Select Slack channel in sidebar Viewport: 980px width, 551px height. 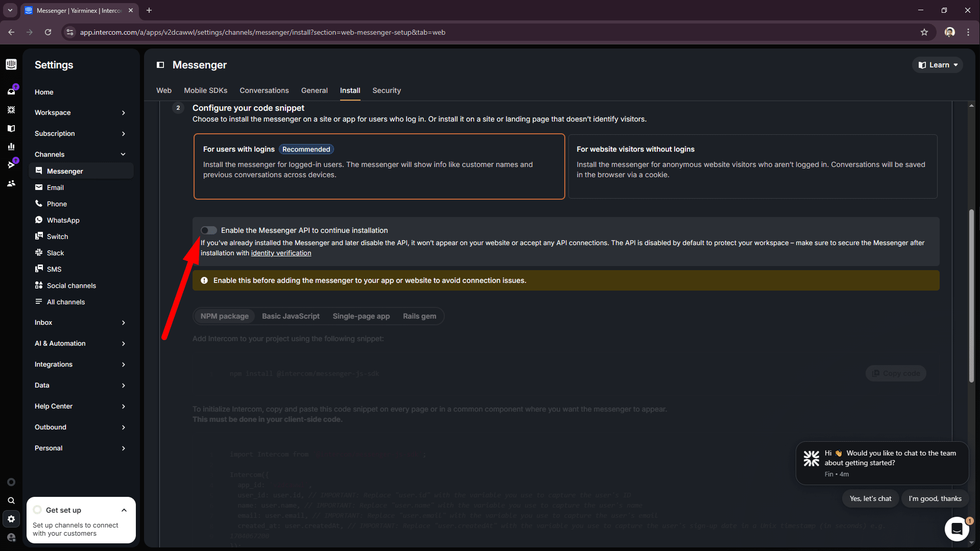pyautogui.click(x=81, y=253)
